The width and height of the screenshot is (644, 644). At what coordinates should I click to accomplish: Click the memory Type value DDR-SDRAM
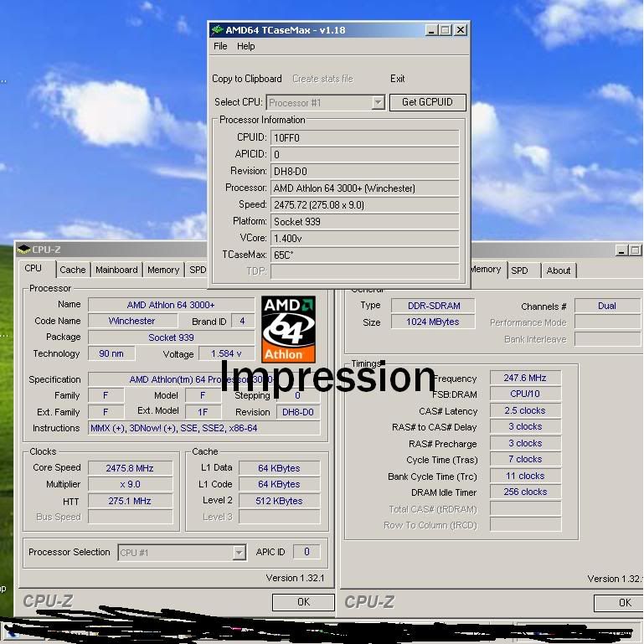click(x=433, y=306)
